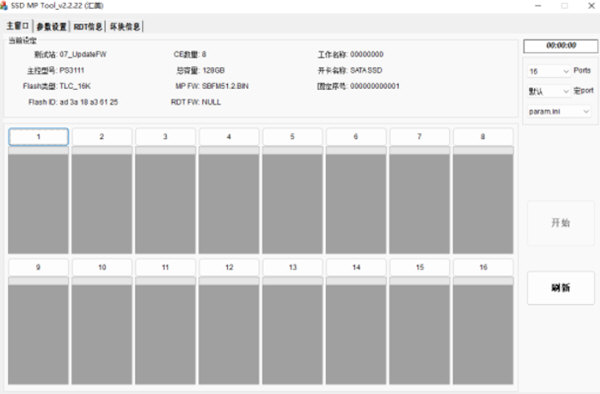Click the TLC_16K flash type value
The width and height of the screenshot is (600, 394).
(x=75, y=86)
